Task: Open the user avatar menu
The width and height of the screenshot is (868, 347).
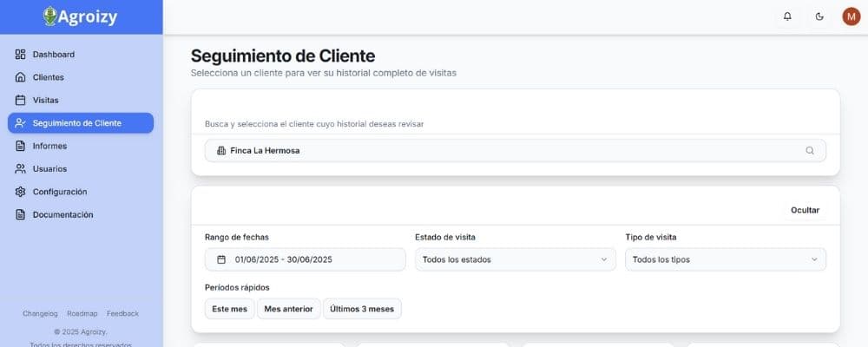Action: [x=851, y=16]
